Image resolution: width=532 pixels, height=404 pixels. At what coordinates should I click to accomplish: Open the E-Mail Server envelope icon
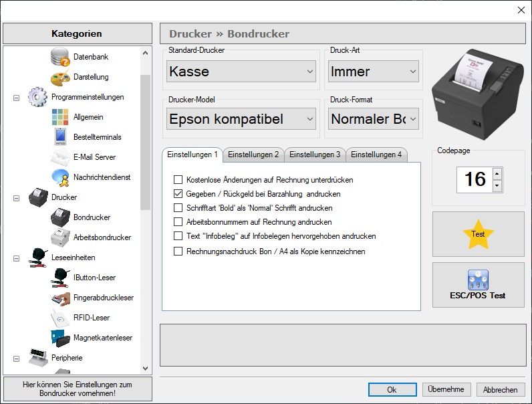pos(60,157)
